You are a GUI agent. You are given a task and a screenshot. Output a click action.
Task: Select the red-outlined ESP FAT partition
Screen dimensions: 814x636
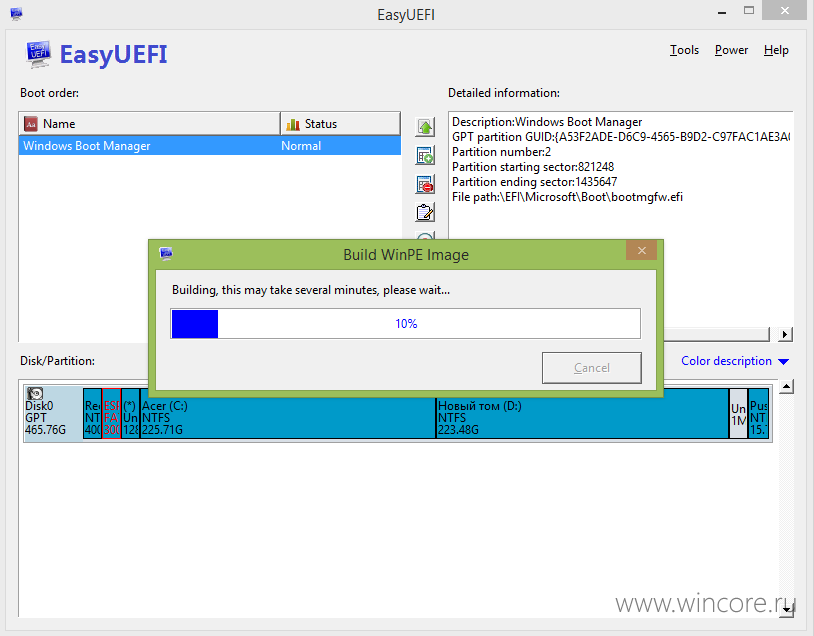(x=112, y=413)
